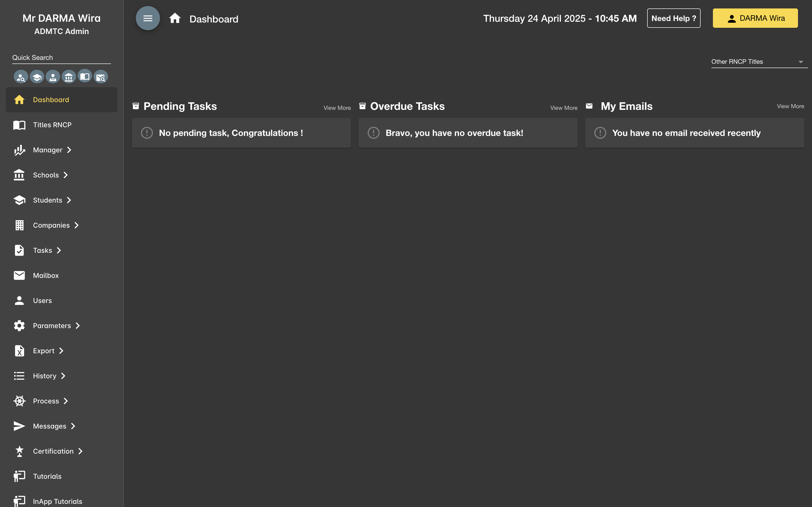Open Titles RNCP menu item

(x=52, y=125)
